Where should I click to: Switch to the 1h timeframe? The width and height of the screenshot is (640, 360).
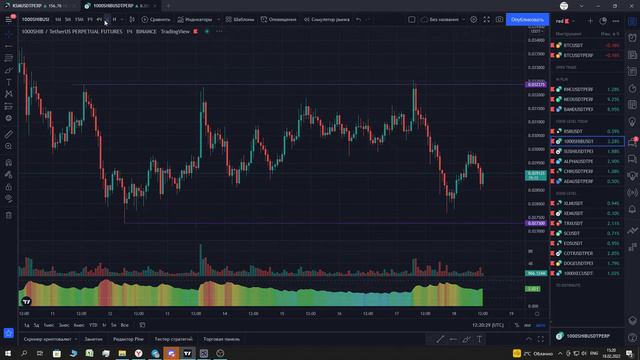90,20
